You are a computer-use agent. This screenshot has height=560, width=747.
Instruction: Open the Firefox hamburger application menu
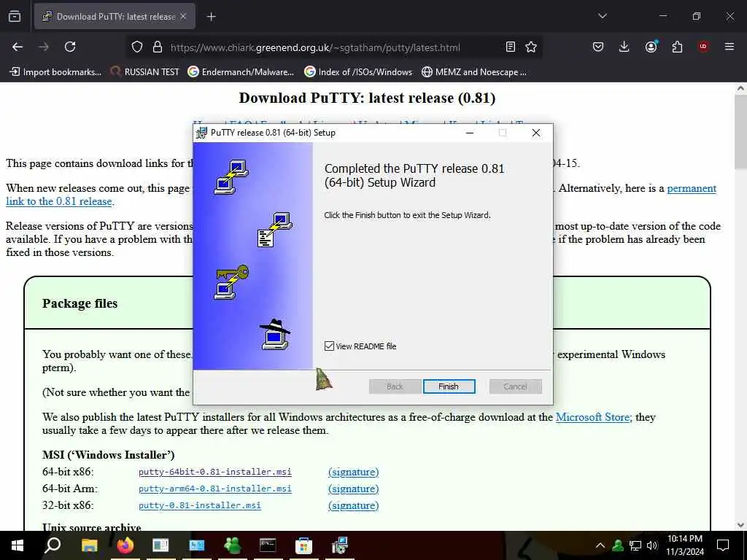(x=729, y=47)
